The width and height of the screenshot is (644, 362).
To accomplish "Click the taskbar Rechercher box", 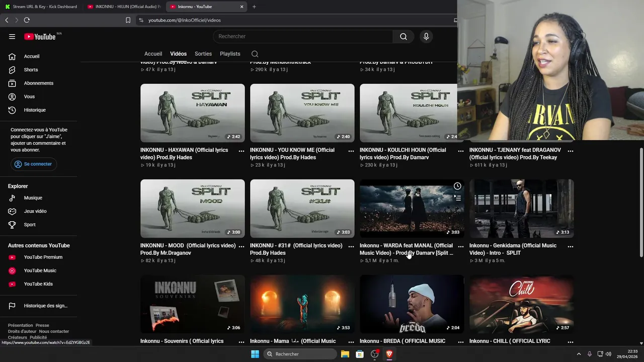I will click(300, 354).
